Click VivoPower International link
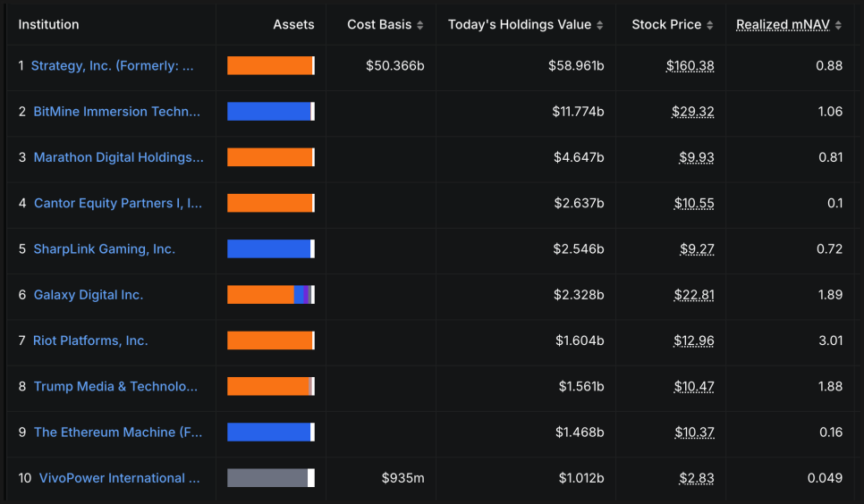This screenshot has width=864, height=504. (119, 478)
